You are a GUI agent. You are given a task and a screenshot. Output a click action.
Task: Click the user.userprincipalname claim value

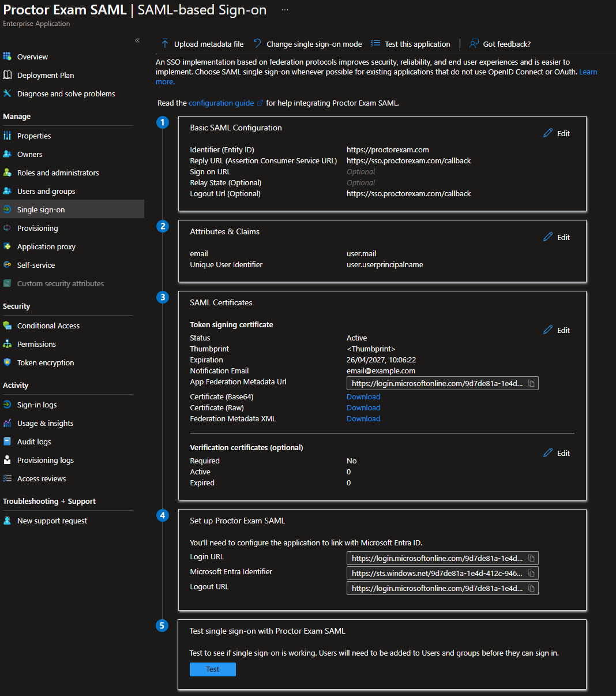[385, 265]
